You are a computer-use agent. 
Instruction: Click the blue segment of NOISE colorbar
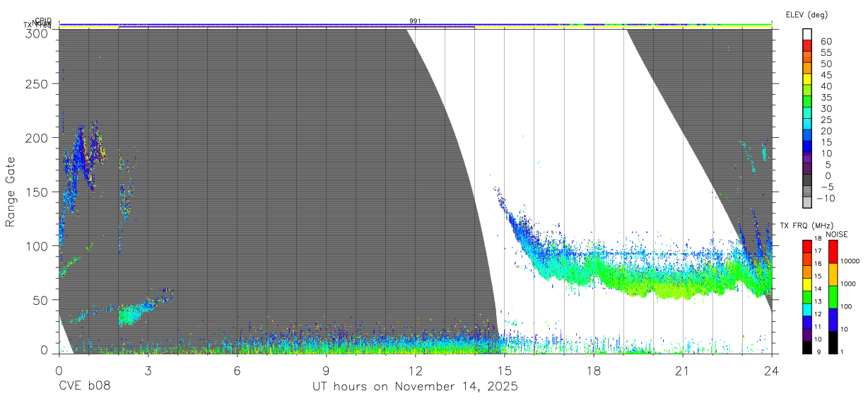coord(832,319)
